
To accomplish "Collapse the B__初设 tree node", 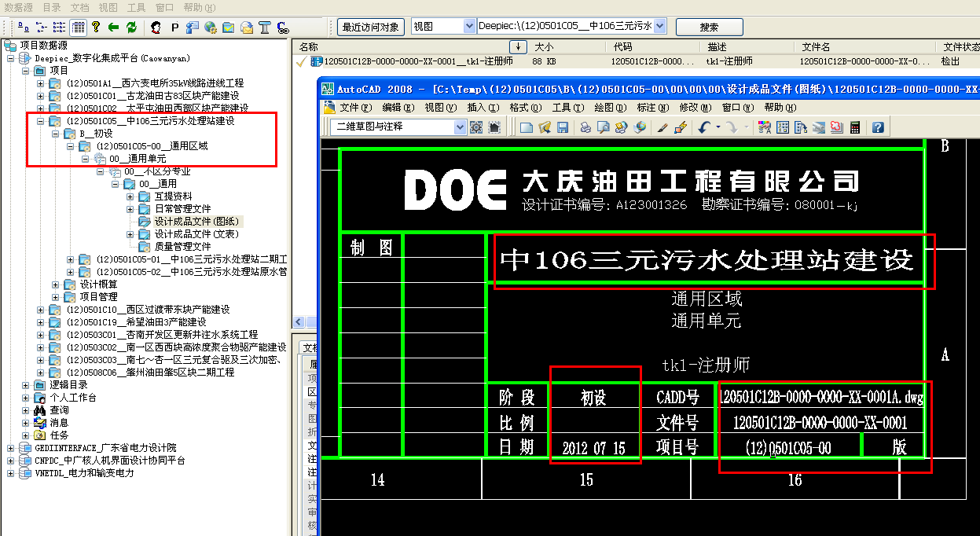I will [x=56, y=134].
